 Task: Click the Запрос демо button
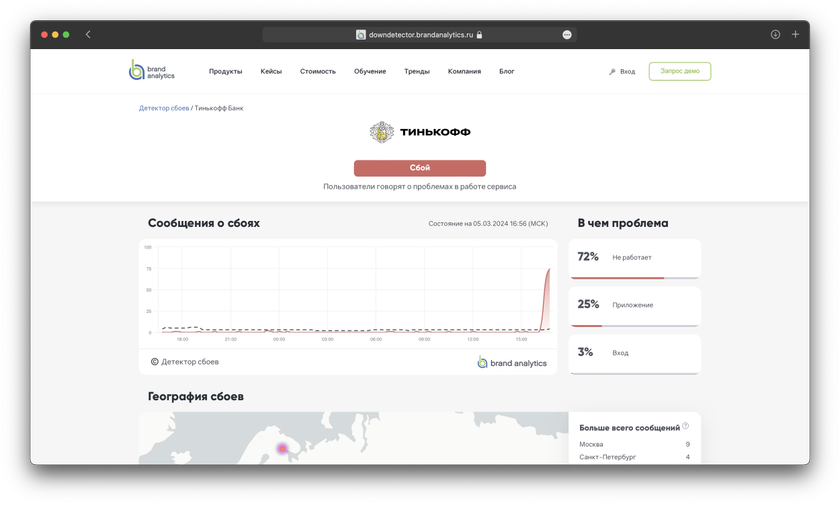click(x=680, y=71)
